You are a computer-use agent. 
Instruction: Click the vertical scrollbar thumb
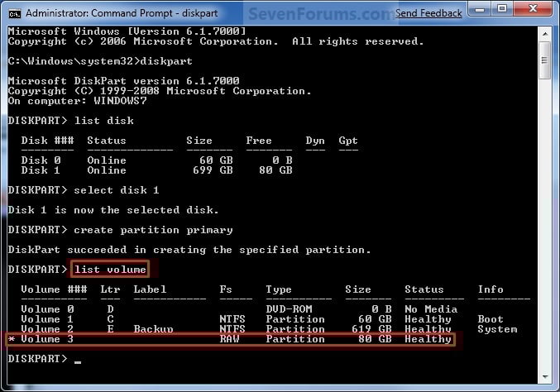point(544,60)
